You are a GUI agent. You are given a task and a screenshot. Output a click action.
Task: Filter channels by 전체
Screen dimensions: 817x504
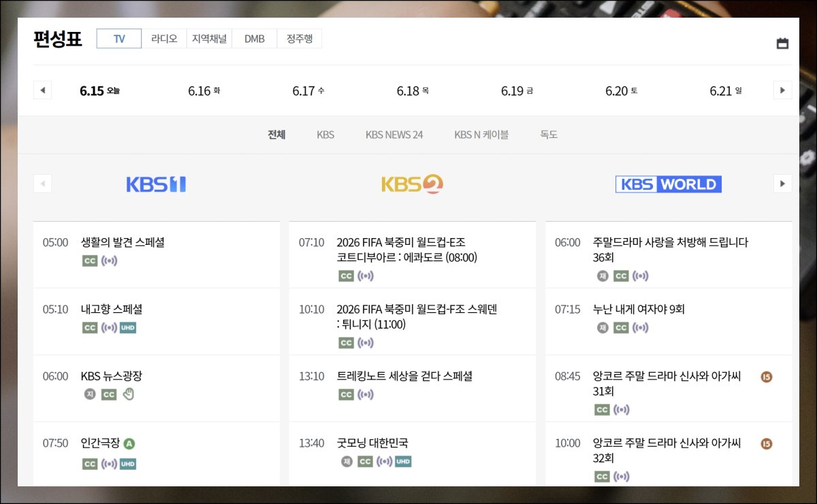tap(276, 135)
